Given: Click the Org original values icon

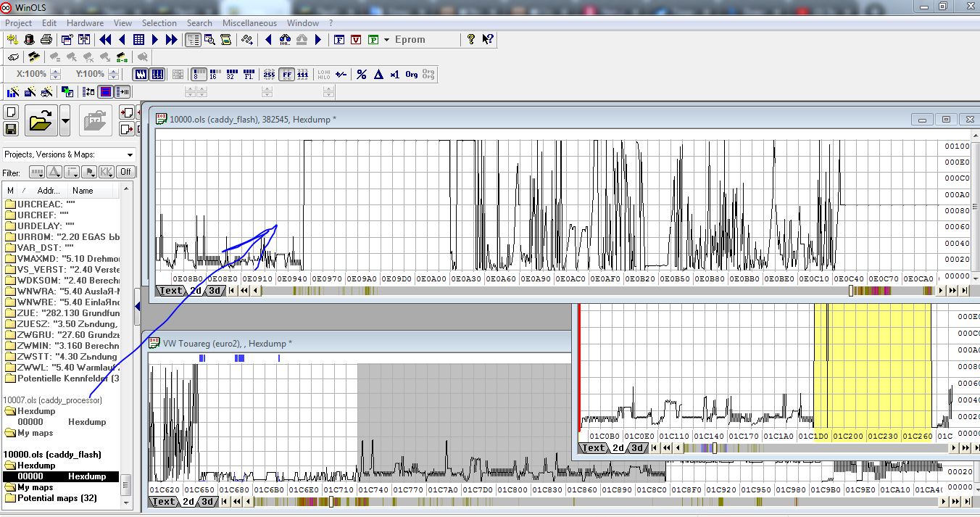Looking at the screenshot, I should (x=411, y=74).
